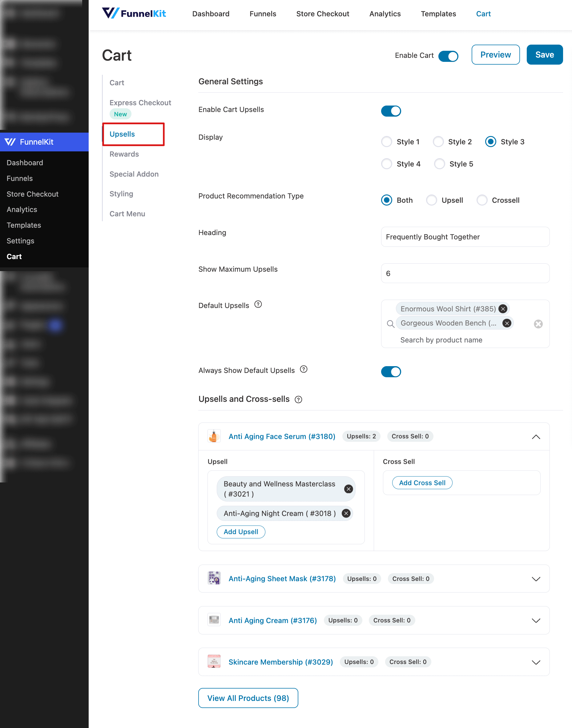Click the FunnelKit logo in header

click(x=134, y=14)
